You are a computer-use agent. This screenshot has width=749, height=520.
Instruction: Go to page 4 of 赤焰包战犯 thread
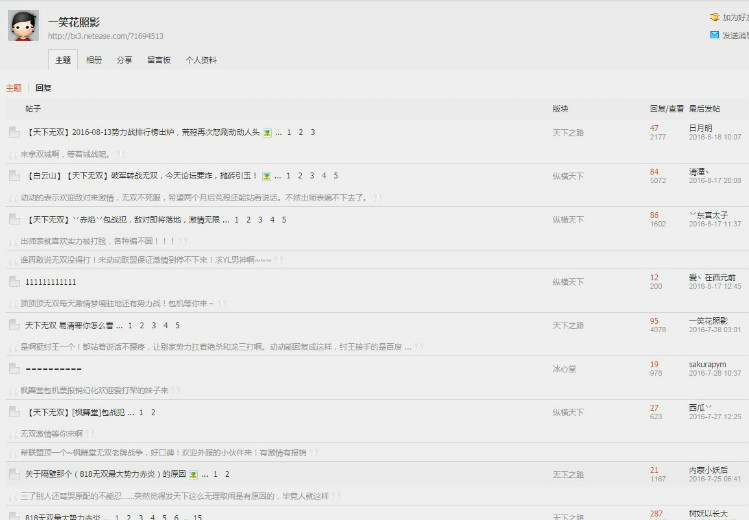[x=272, y=220]
